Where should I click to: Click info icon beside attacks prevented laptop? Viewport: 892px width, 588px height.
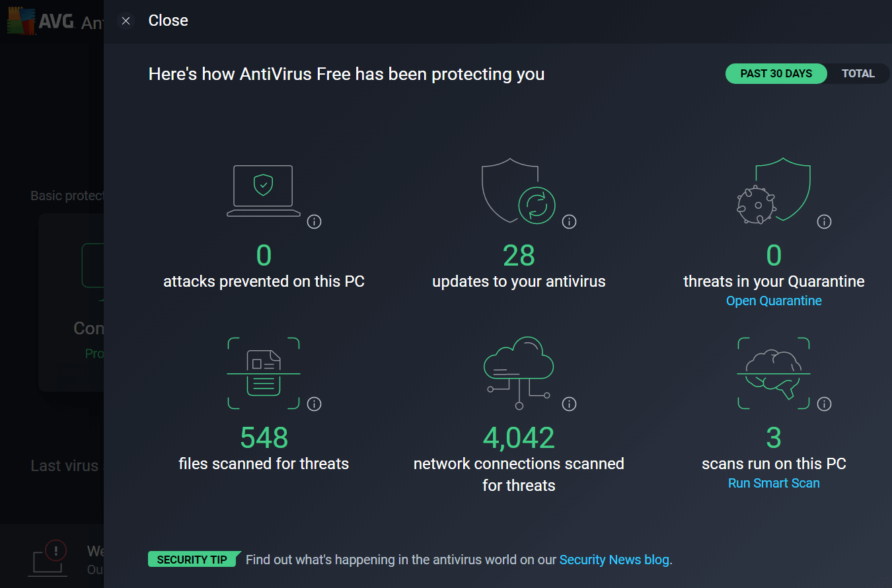pyautogui.click(x=315, y=222)
